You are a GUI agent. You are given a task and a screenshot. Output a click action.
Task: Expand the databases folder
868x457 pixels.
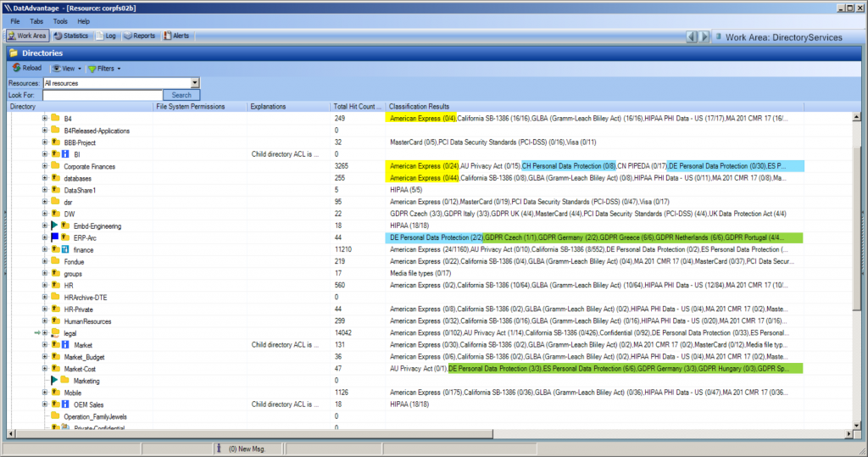click(45, 178)
